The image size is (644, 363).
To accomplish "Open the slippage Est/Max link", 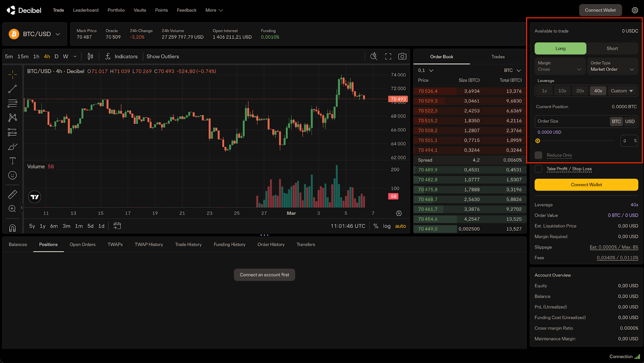I will (x=614, y=247).
